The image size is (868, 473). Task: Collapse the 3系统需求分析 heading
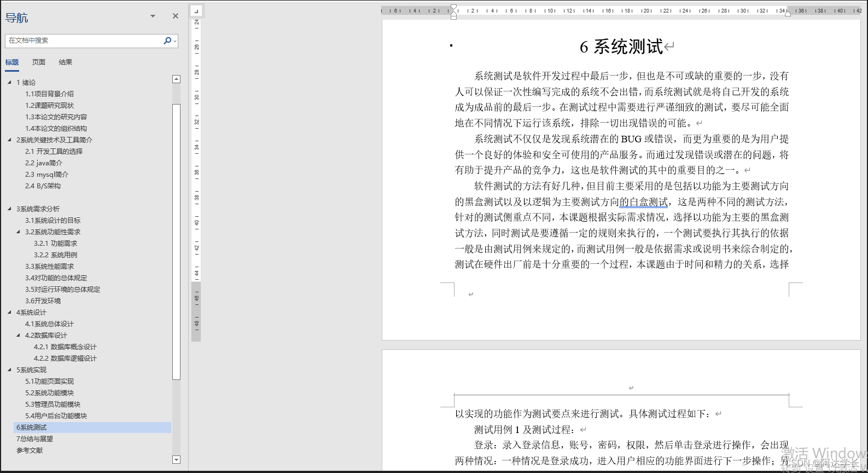click(x=9, y=209)
